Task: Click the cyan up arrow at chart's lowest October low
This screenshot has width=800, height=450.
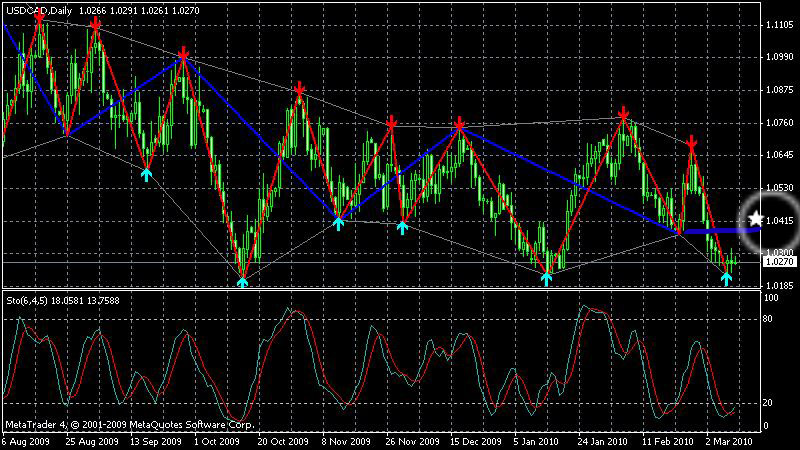Action: click(x=243, y=282)
